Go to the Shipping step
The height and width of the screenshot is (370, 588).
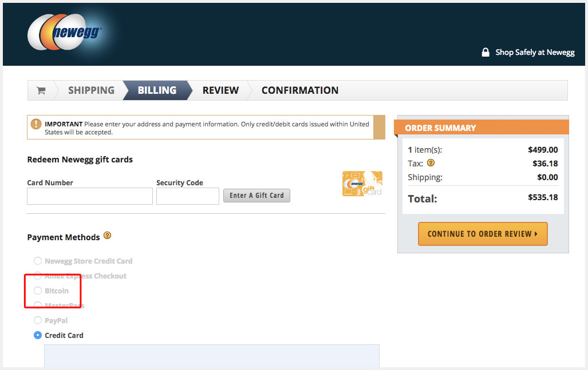91,90
